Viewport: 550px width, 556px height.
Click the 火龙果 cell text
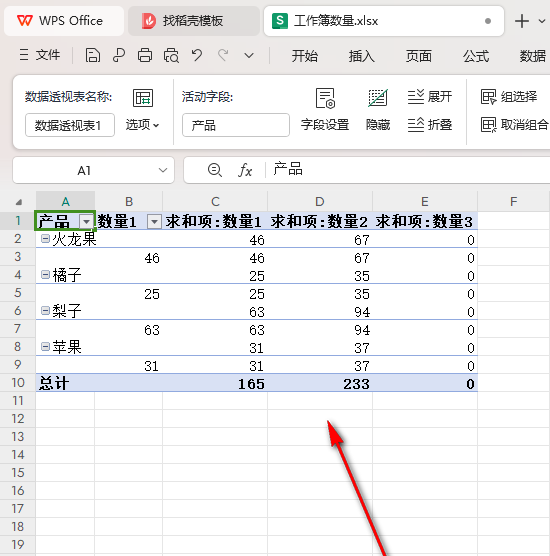pos(74,239)
